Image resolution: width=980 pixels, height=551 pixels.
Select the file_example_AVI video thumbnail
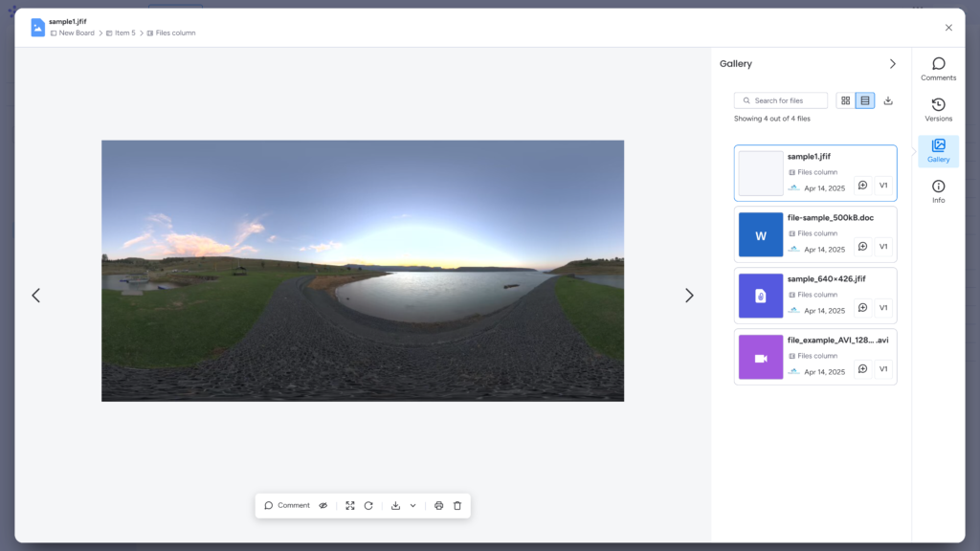tap(761, 357)
